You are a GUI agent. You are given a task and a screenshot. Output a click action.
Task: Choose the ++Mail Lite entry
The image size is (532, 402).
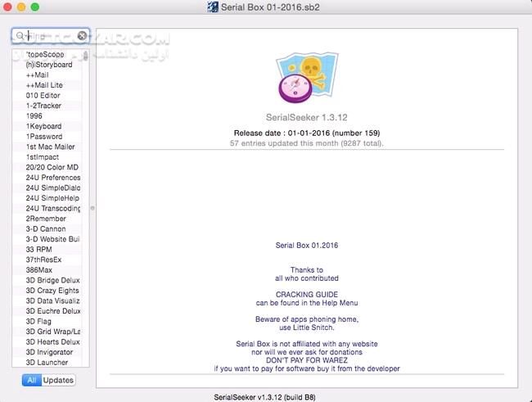44,85
